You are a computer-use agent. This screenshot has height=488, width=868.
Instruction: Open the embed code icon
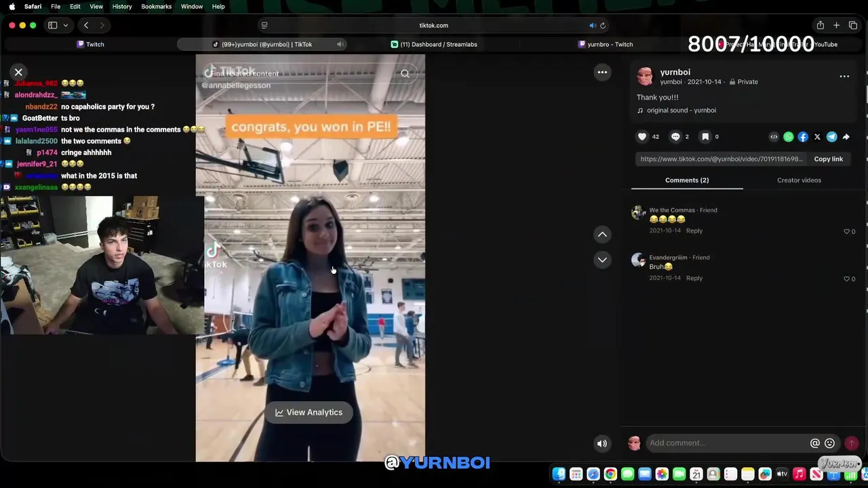[774, 137]
